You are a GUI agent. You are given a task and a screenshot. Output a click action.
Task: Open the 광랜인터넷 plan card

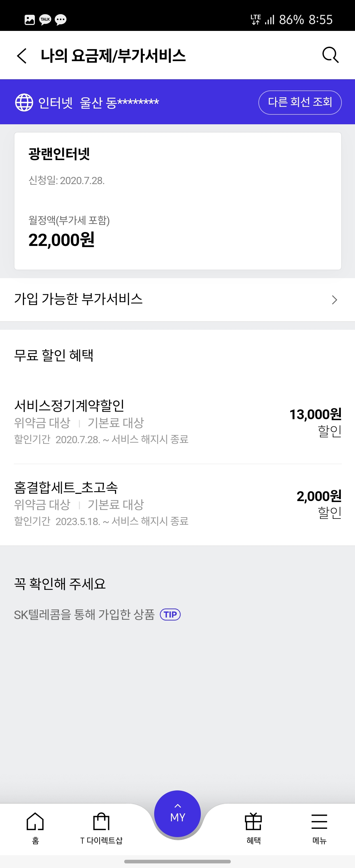point(177,201)
